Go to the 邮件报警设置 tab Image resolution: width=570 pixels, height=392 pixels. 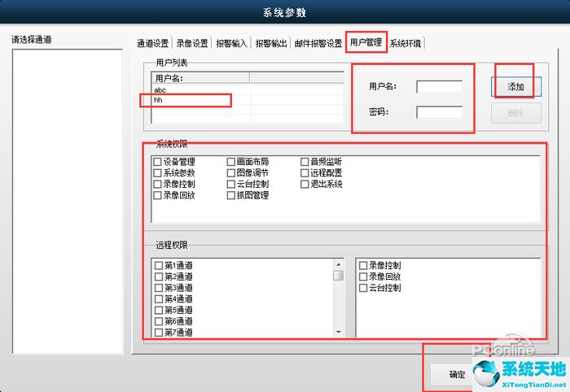[318, 44]
